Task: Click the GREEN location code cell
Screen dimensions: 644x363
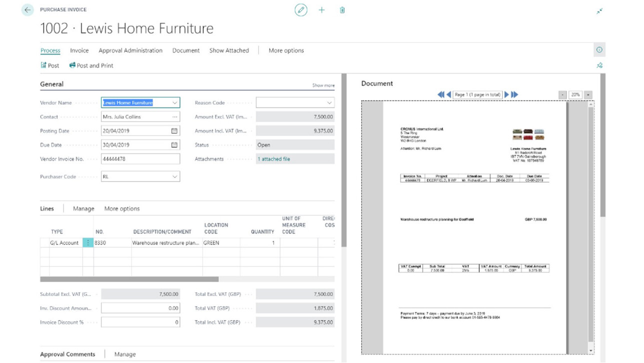Action: point(221,243)
